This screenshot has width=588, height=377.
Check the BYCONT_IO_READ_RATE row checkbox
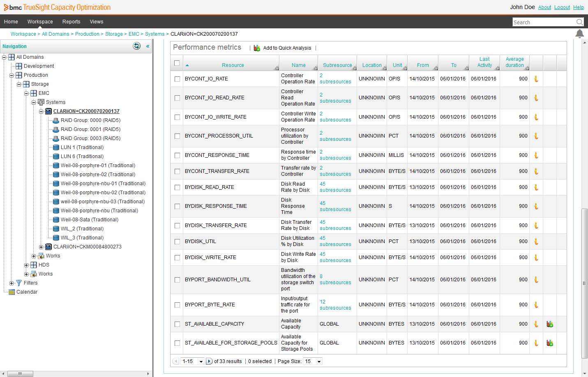coord(177,98)
